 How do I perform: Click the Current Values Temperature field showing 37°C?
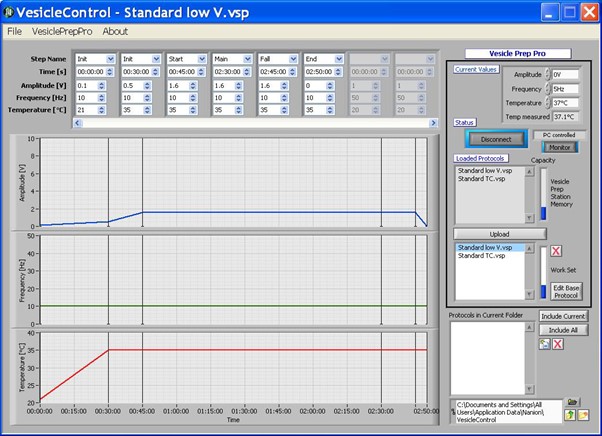(x=565, y=103)
